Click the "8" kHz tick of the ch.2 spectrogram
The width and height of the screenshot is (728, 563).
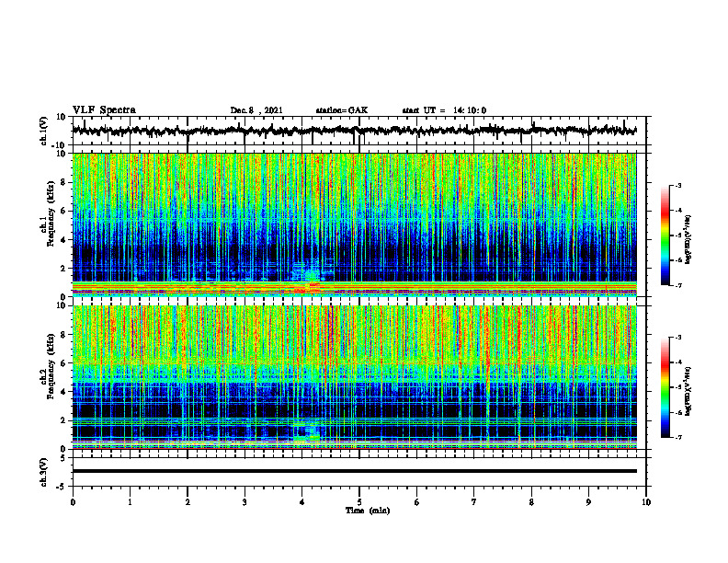tap(64, 335)
